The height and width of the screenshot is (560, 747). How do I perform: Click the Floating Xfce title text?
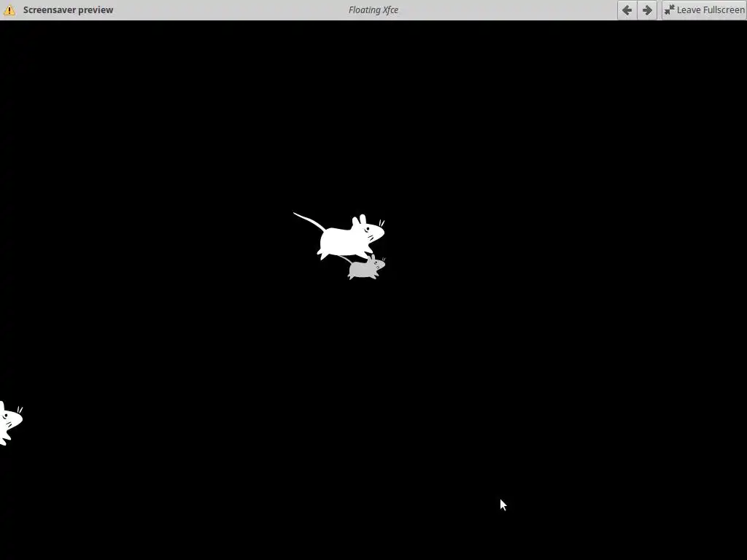tap(373, 10)
